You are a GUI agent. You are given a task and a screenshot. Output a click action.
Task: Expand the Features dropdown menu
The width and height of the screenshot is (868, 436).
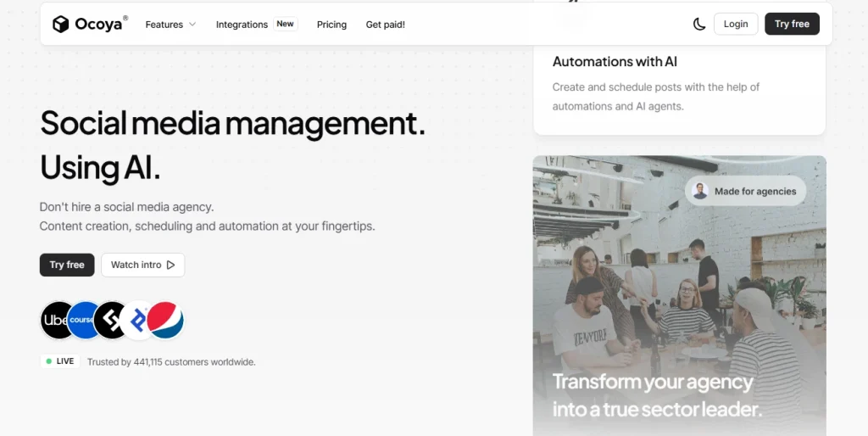pos(170,25)
